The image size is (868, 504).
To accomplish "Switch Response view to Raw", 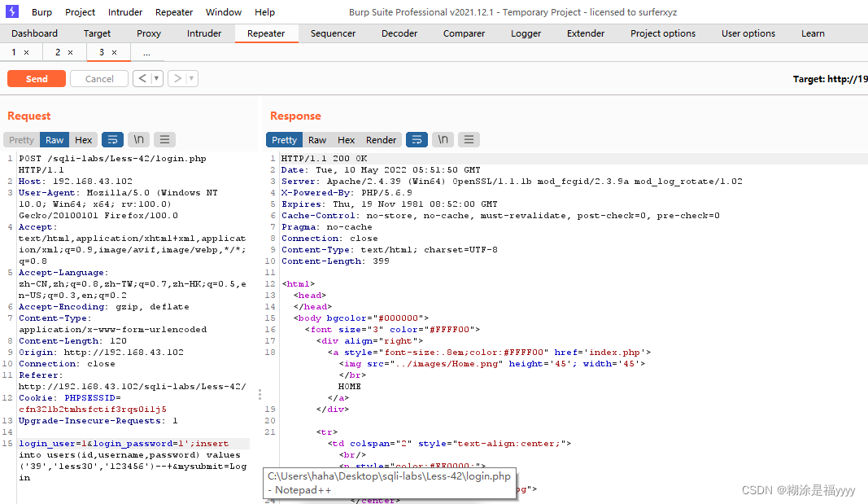I will [x=317, y=140].
